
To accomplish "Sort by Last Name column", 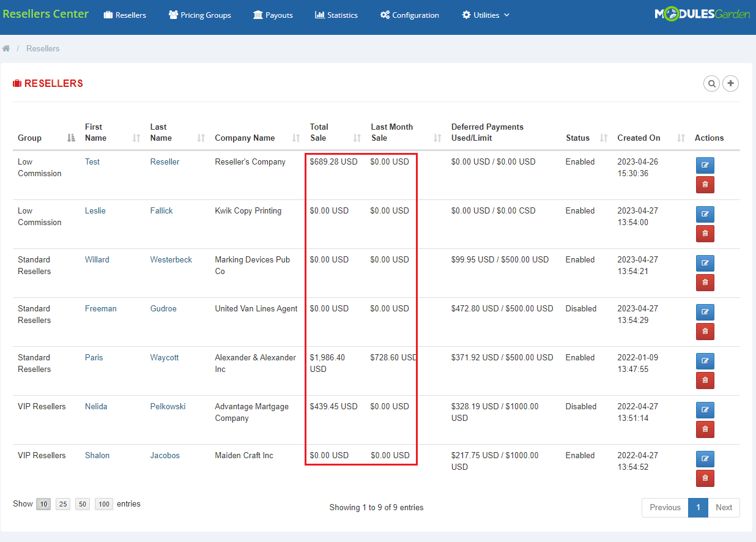I will coord(177,132).
